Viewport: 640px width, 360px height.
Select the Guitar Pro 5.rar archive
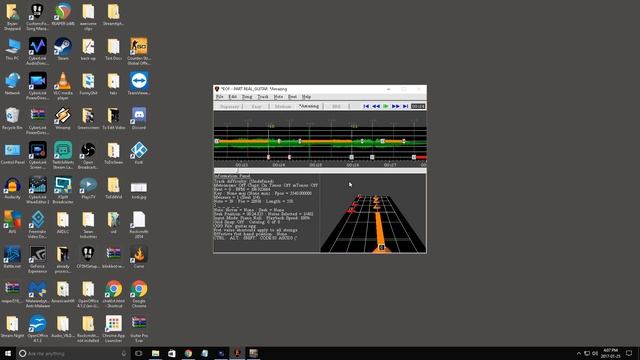139,329
